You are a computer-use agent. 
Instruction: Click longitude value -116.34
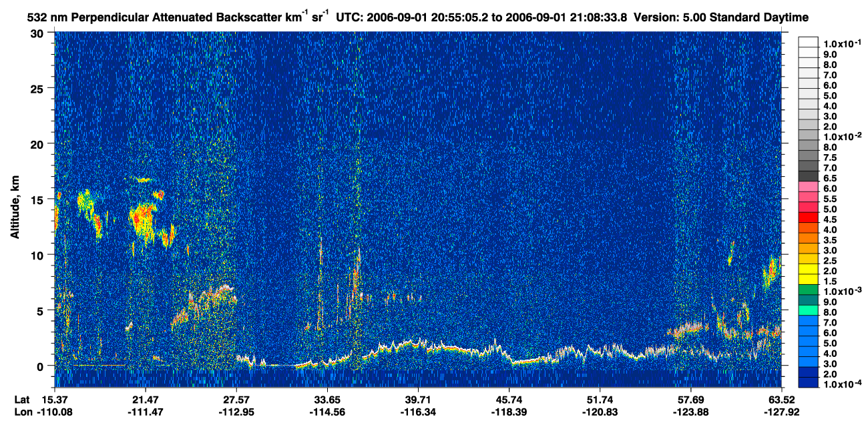[x=417, y=412]
